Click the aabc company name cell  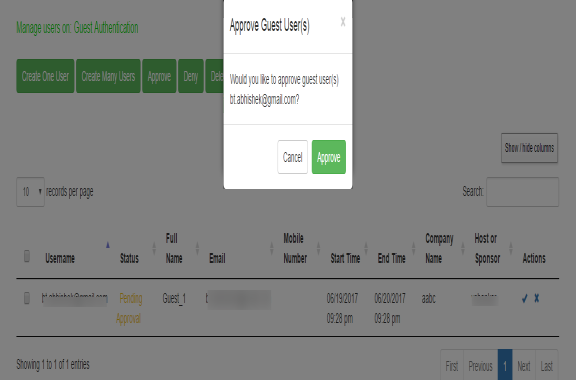(429, 298)
